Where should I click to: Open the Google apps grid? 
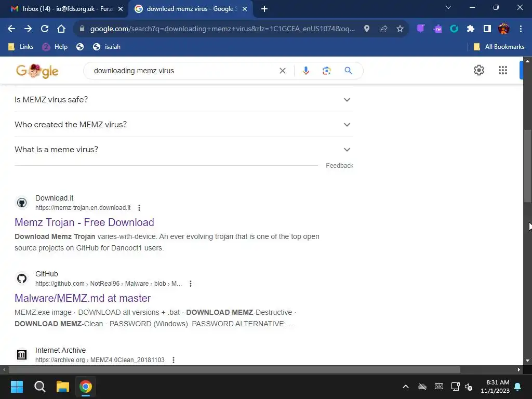(503, 70)
